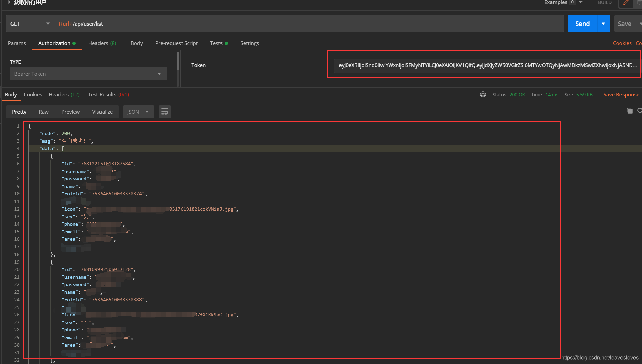Viewport: 642px width, 364px height.
Task: Open the search in response body
Action: [x=640, y=111]
